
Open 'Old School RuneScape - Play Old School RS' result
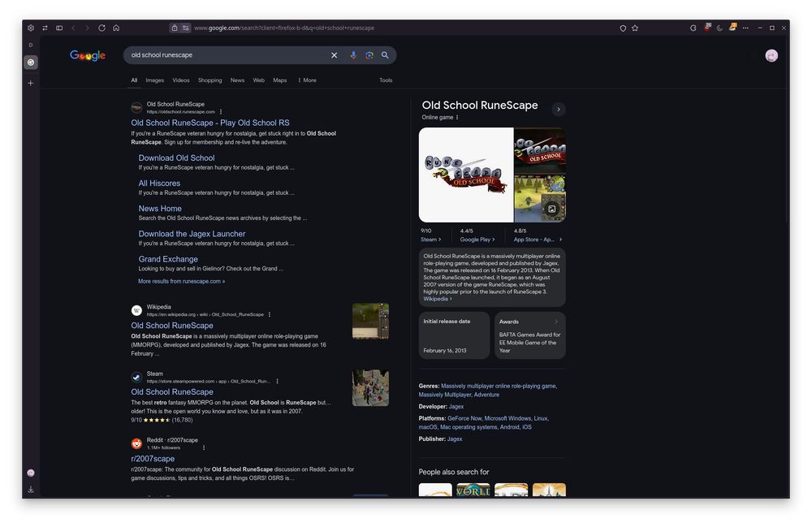(x=210, y=123)
